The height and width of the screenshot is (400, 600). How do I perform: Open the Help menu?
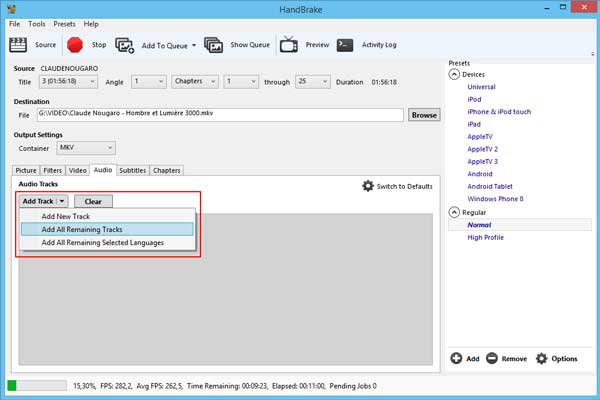91,24
